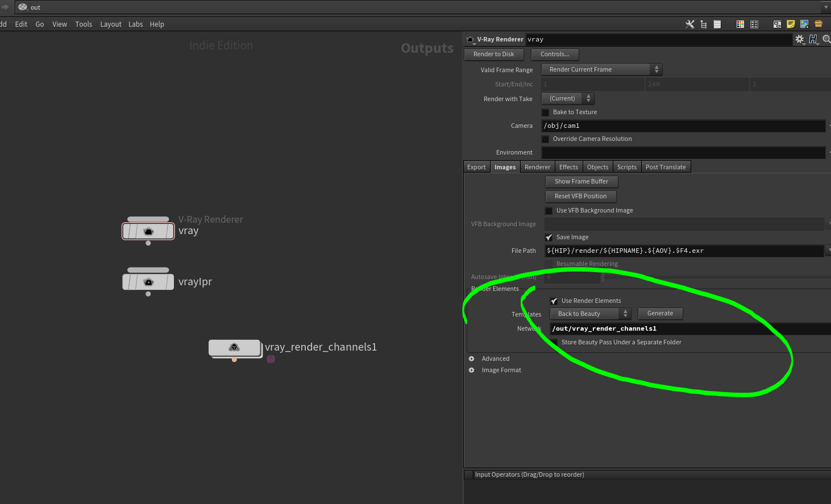The width and height of the screenshot is (831, 504).
Task: Click the out network icon in path bar
Action: point(23,7)
